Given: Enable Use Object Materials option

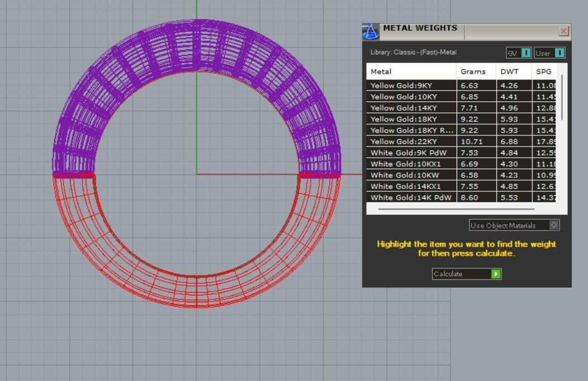Looking at the screenshot, I should (x=514, y=225).
